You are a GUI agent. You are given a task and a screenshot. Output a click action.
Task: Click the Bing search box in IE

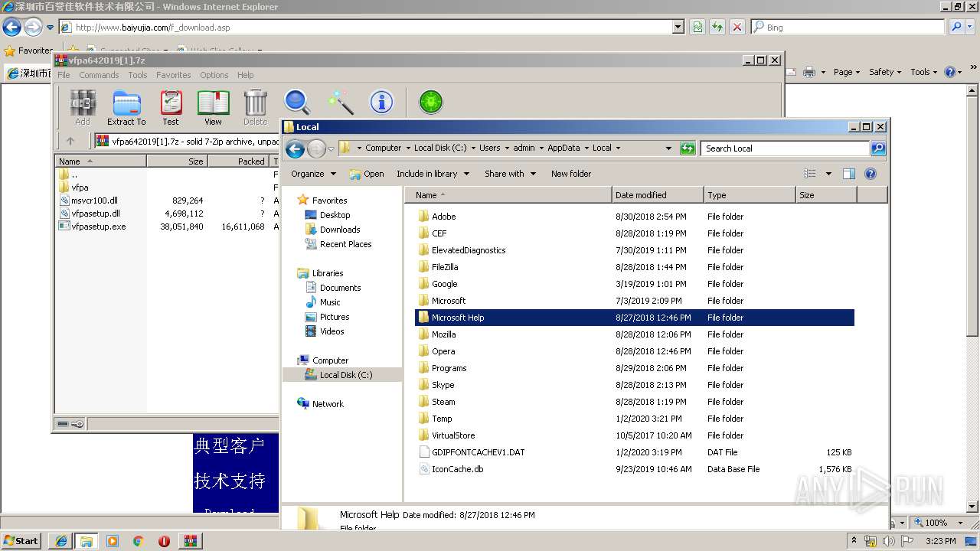(x=848, y=27)
